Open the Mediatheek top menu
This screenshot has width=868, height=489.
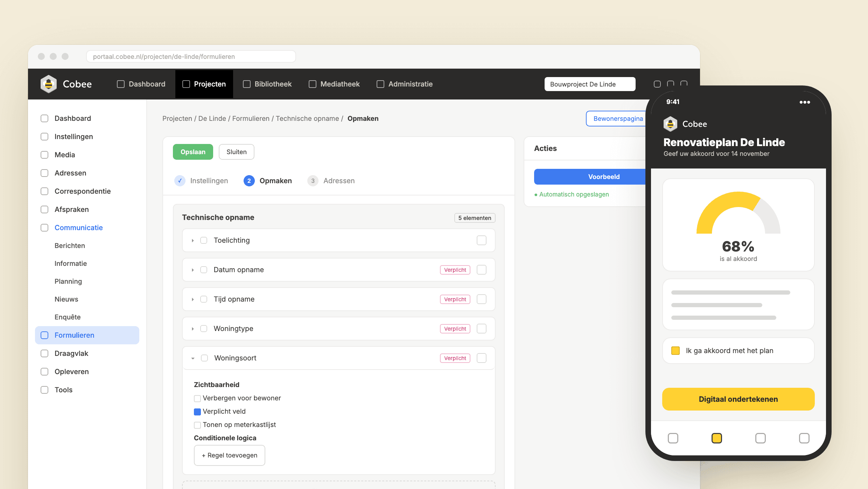pyautogui.click(x=334, y=84)
